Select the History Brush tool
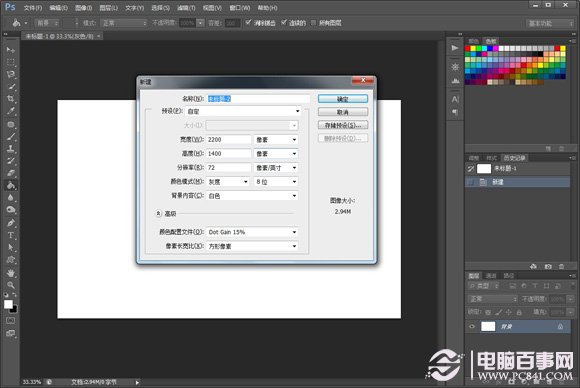Viewport: 580px width, 388px height. (11, 161)
